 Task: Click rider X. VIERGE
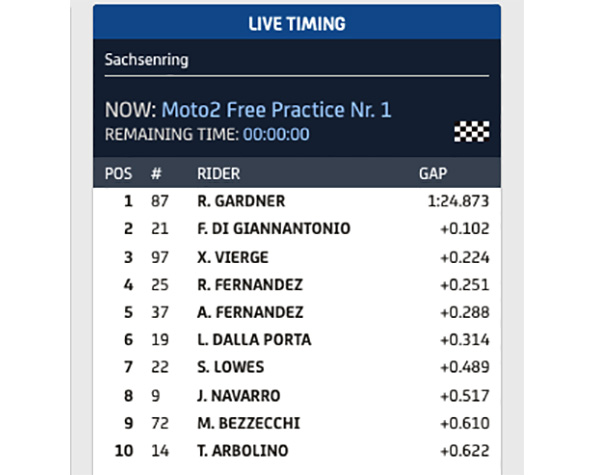pos(233,258)
